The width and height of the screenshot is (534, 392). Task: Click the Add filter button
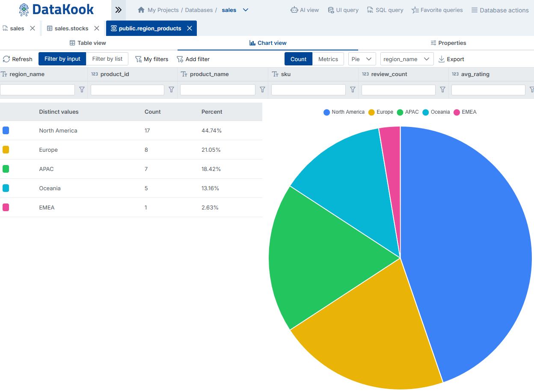[x=193, y=59]
